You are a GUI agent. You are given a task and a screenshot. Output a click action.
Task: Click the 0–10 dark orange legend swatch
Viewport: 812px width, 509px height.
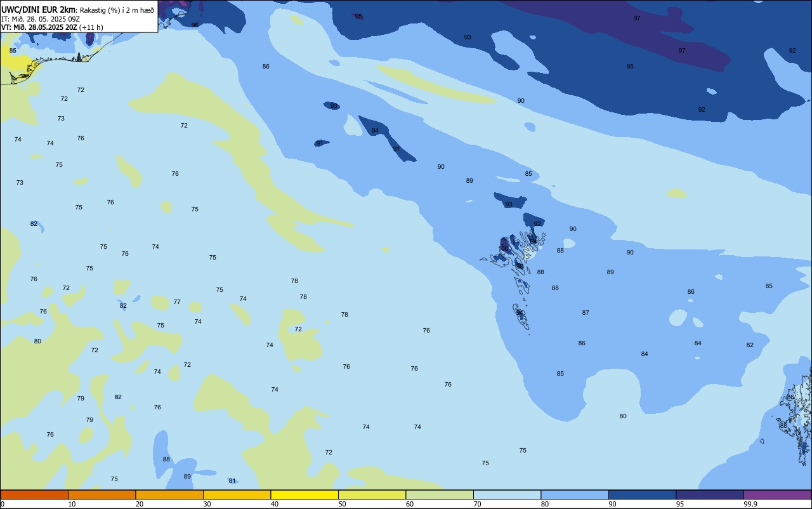pyautogui.click(x=34, y=494)
